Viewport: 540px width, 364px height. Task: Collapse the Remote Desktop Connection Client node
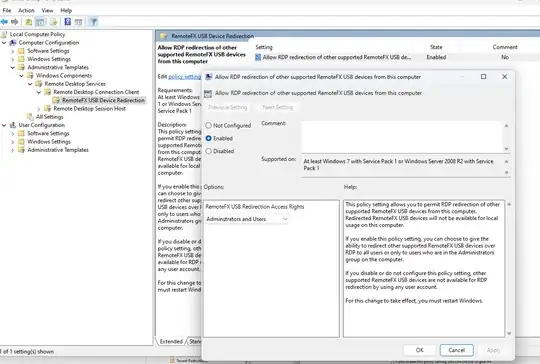point(39,92)
